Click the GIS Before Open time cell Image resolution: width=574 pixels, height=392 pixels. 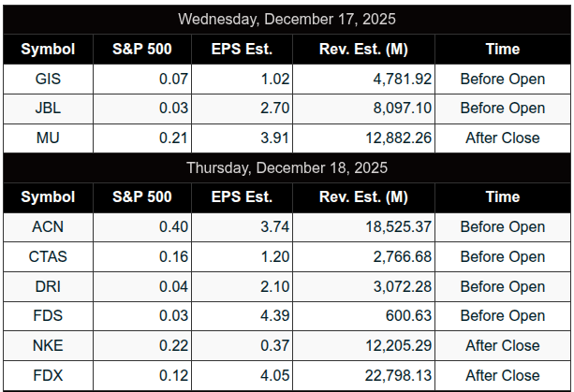click(x=502, y=80)
